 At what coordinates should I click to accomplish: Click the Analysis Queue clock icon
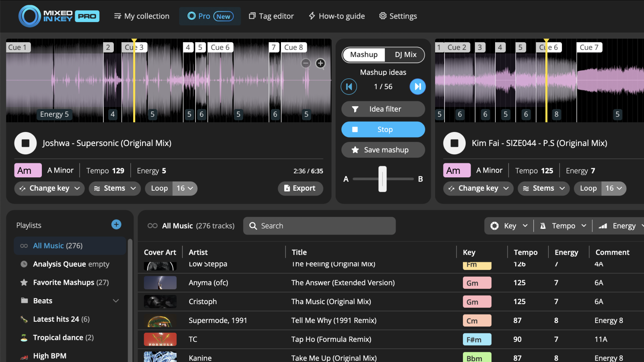[x=24, y=264]
